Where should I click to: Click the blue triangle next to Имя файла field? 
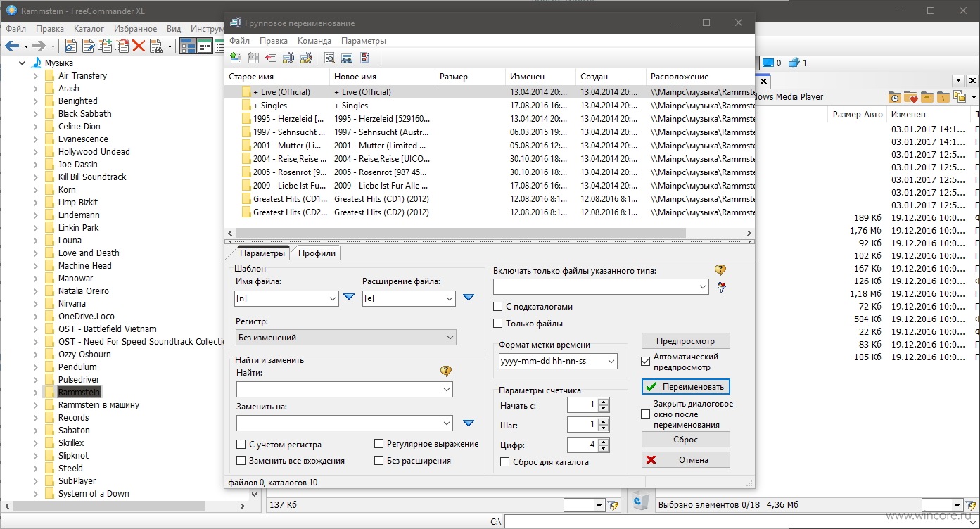point(349,298)
